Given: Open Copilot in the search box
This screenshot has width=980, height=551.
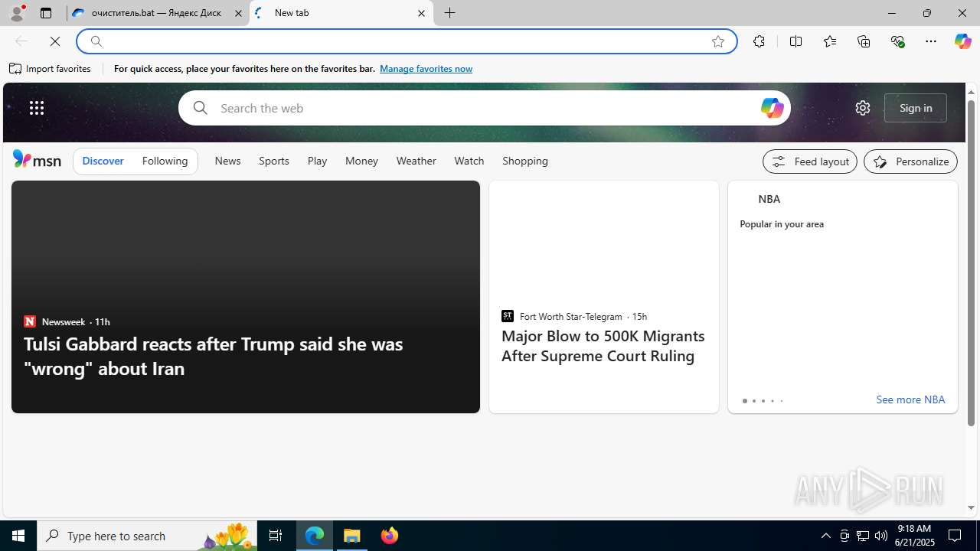Looking at the screenshot, I should click(x=772, y=108).
